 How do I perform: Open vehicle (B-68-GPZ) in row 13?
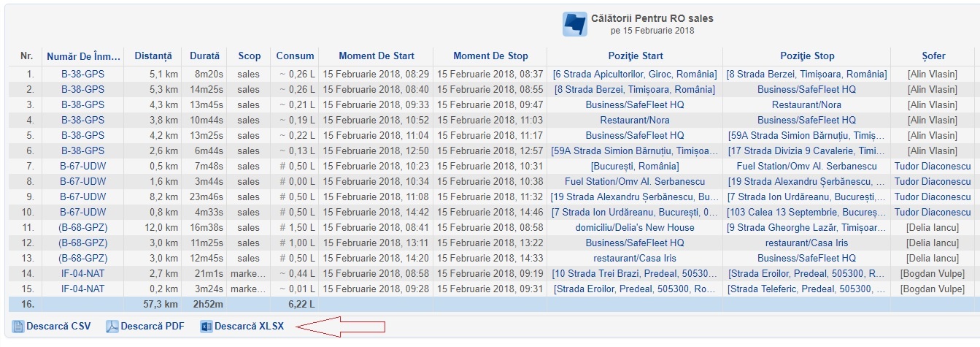pos(82,259)
